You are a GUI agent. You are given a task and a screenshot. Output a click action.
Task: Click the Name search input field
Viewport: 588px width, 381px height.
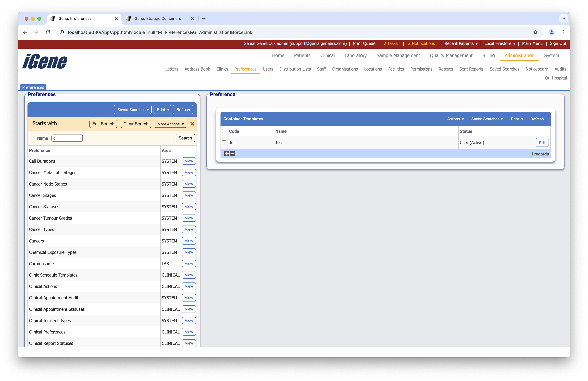point(67,138)
